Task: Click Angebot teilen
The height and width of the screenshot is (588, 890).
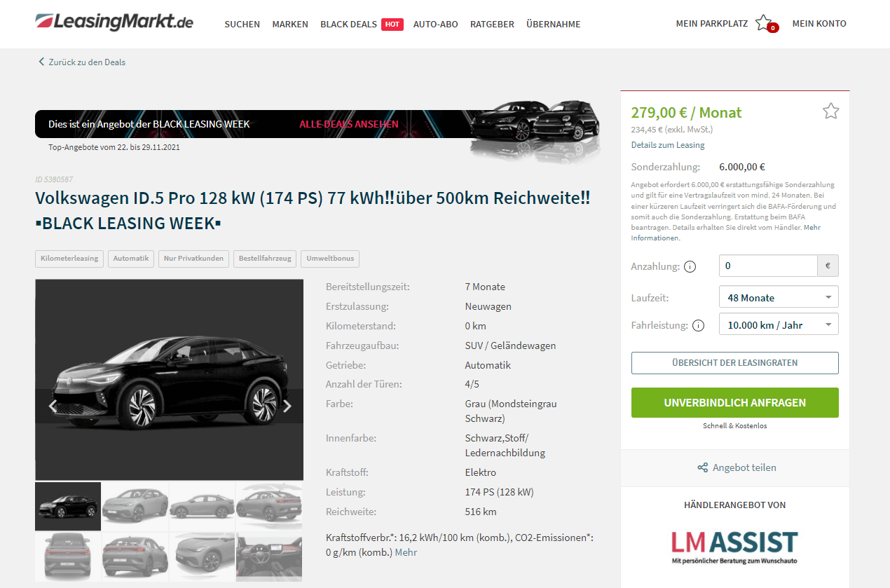Action: (x=744, y=467)
